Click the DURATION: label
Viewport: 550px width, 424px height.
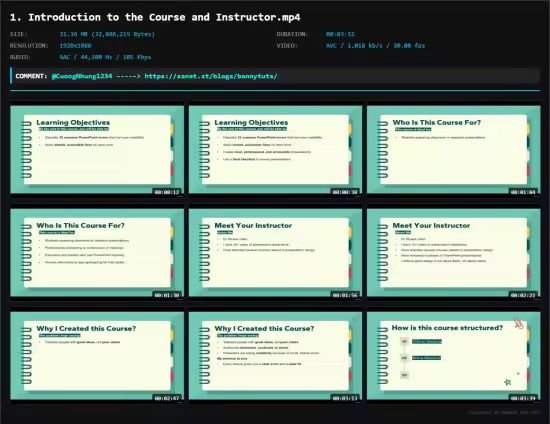[292, 34]
